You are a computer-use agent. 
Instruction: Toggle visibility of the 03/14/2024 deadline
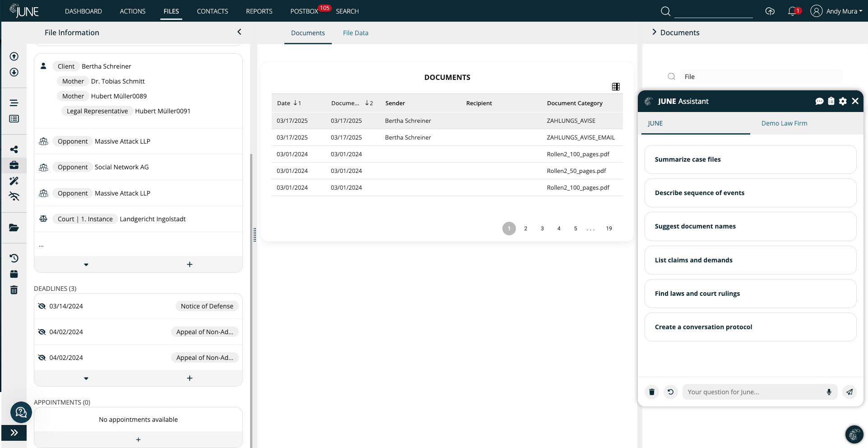42,306
